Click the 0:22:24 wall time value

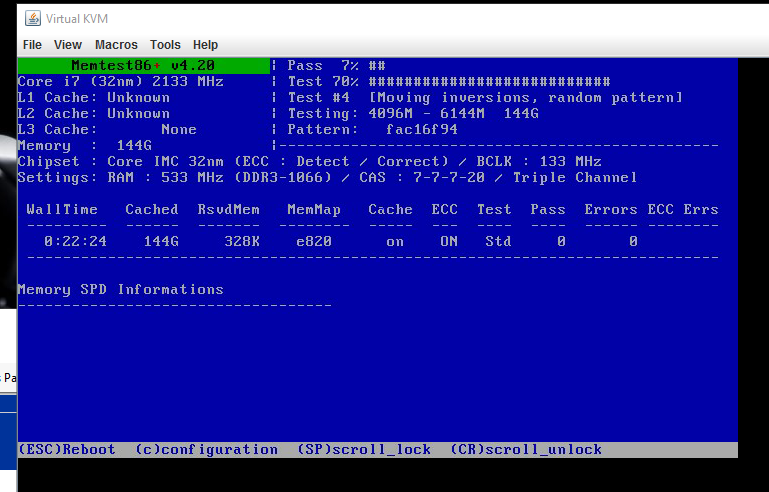[76, 241]
